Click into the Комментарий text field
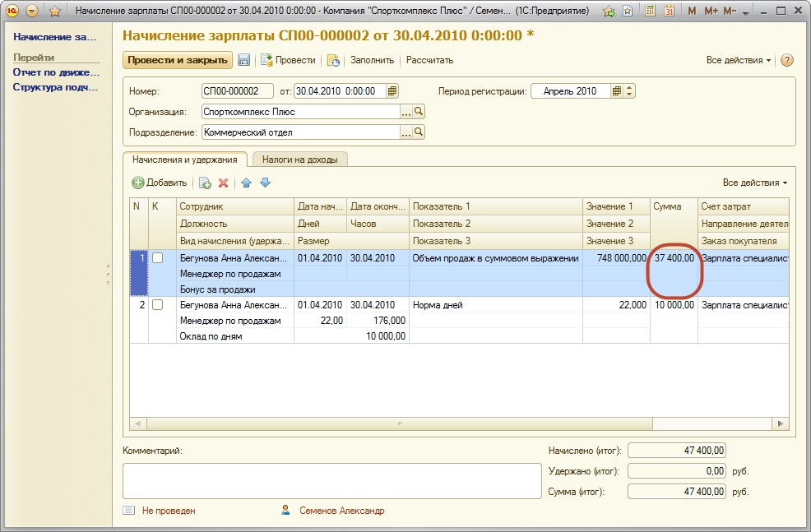This screenshot has height=532, width=811. [327, 481]
